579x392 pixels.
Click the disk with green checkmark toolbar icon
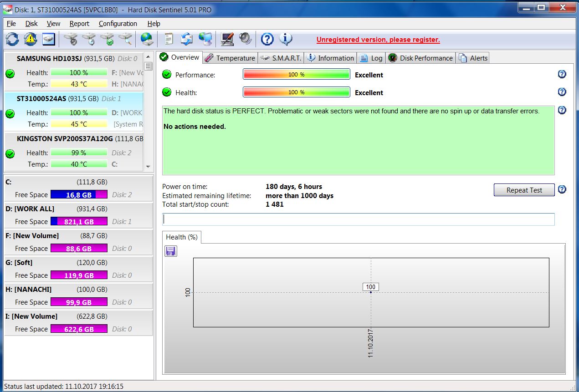point(107,39)
